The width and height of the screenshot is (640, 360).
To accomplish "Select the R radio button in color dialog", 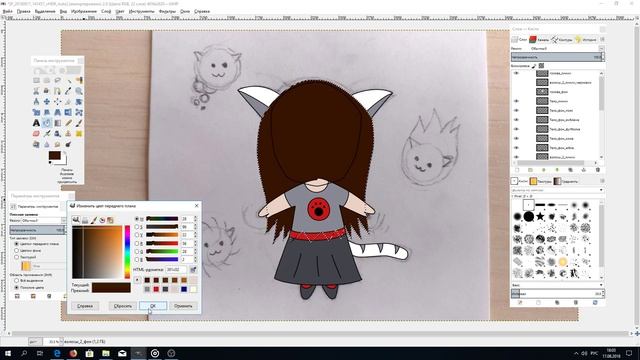I will 137,243.
